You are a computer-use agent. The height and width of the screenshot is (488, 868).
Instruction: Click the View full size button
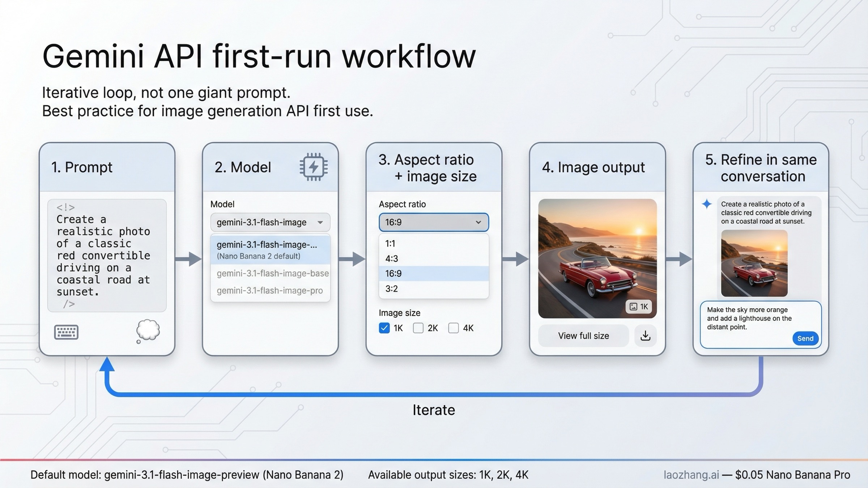583,336
